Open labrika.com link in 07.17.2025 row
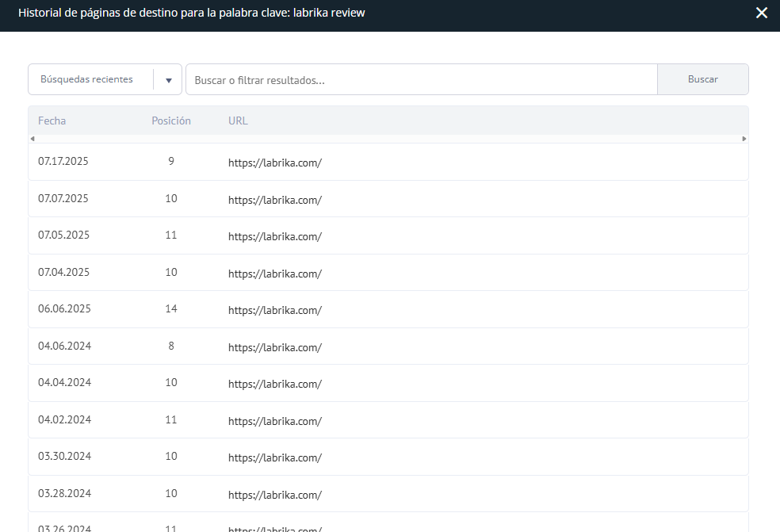The image size is (780, 532). tap(275, 163)
